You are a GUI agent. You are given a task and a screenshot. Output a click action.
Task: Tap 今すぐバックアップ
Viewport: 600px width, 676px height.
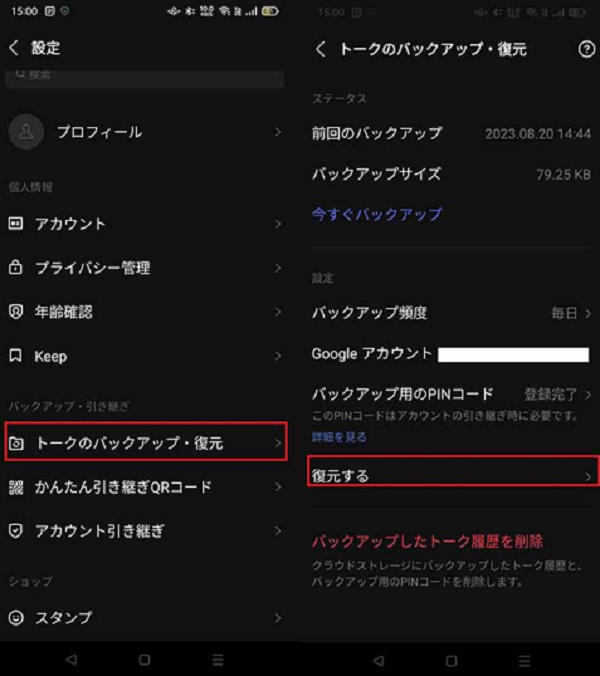coord(377,214)
